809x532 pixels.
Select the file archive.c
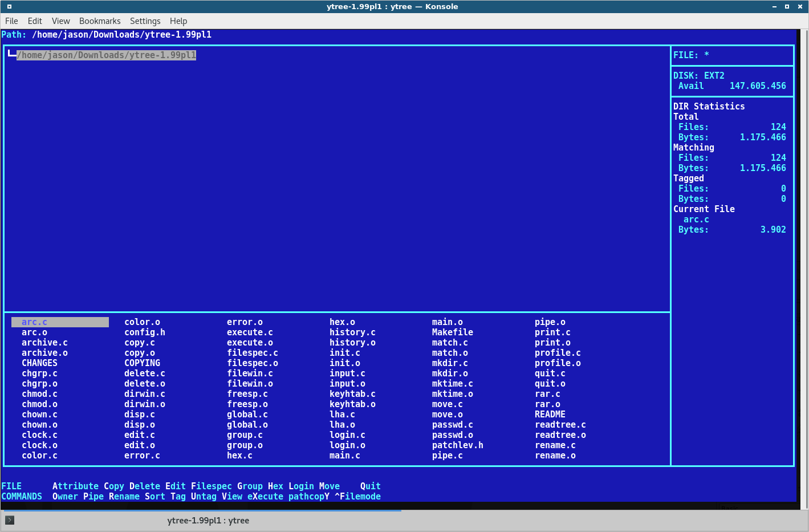[x=45, y=343]
